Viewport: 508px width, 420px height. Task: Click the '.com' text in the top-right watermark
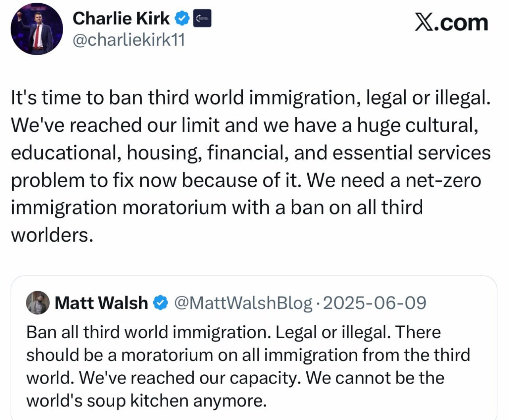pyautogui.click(x=461, y=23)
